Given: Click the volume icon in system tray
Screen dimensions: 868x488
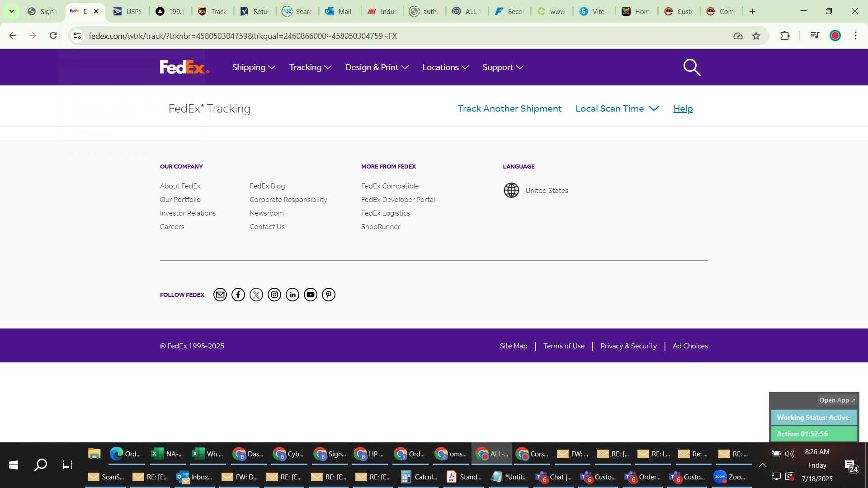Looking at the screenshot, I should point(790,453).
